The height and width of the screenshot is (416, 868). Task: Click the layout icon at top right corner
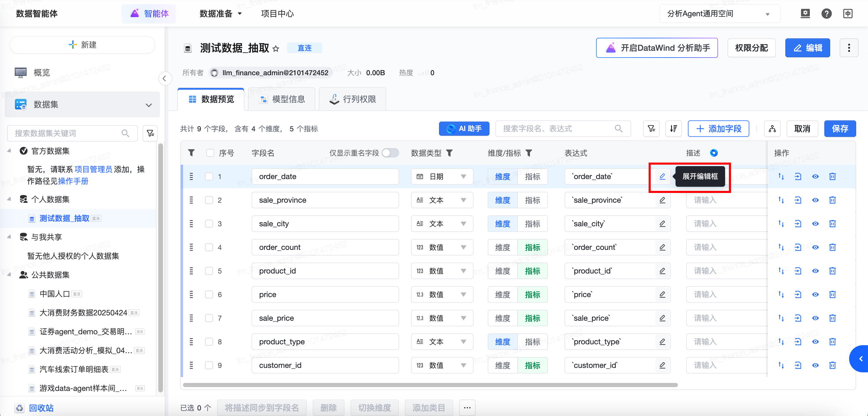[848, 14]
